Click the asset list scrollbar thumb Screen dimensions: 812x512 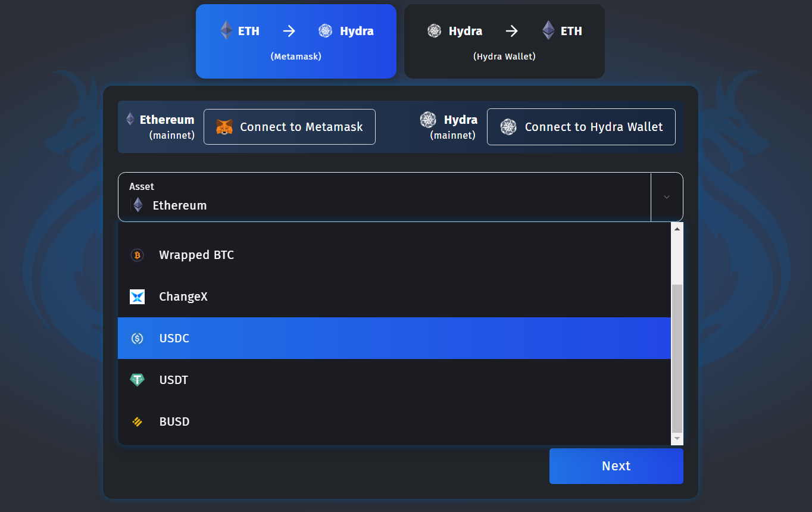click(677, 358)
